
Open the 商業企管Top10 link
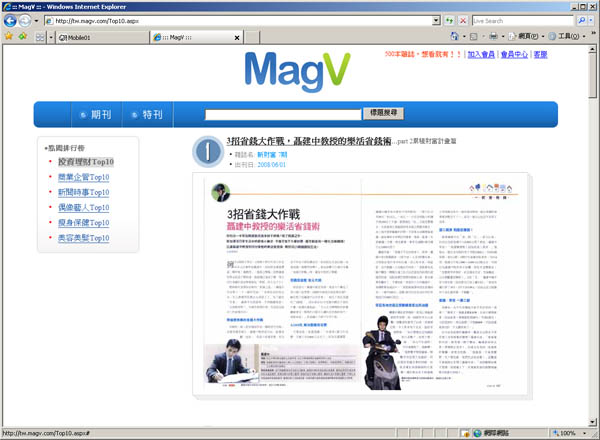click(83, 177)
